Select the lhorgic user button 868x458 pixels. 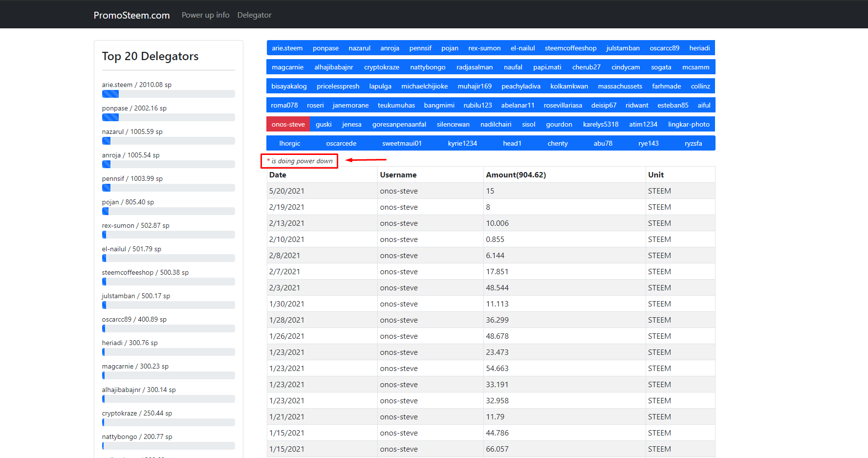[290, 143]
